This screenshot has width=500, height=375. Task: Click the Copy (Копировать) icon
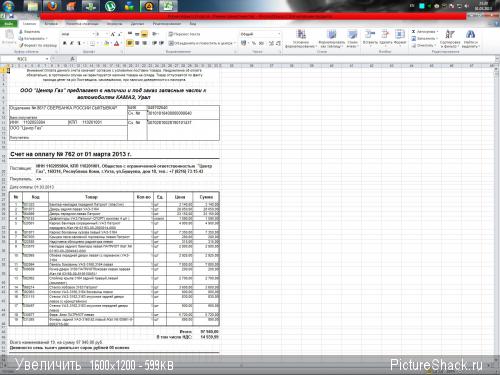coord(21,38)
